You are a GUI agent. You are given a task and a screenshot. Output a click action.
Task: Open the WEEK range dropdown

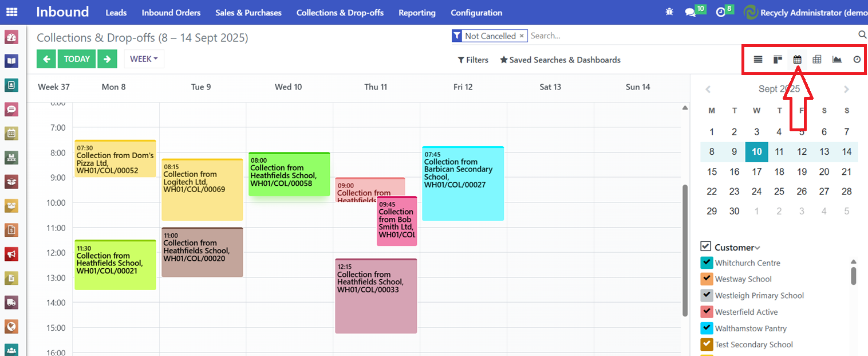click(x=144, y=59)
